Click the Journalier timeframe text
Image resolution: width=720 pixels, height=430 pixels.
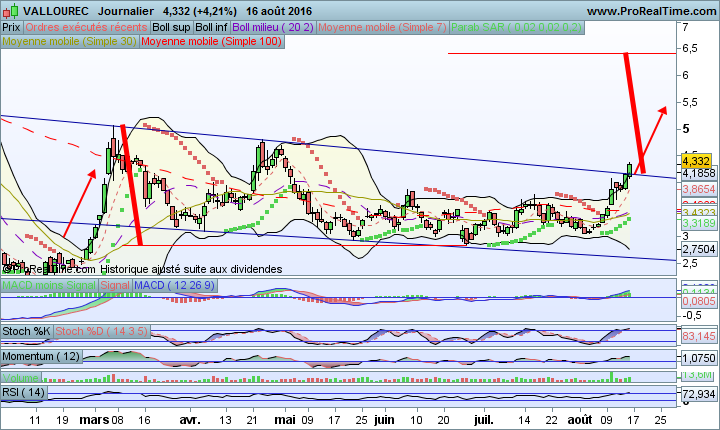(126, 11)
